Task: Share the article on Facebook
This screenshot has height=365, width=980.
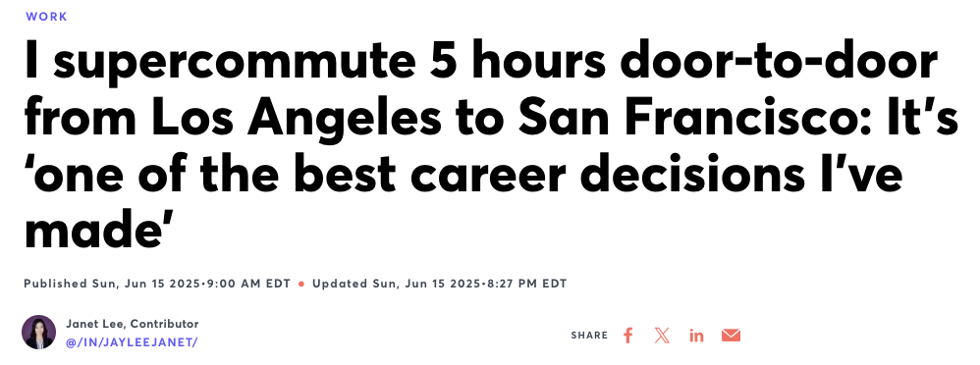Action: (628, 336)
